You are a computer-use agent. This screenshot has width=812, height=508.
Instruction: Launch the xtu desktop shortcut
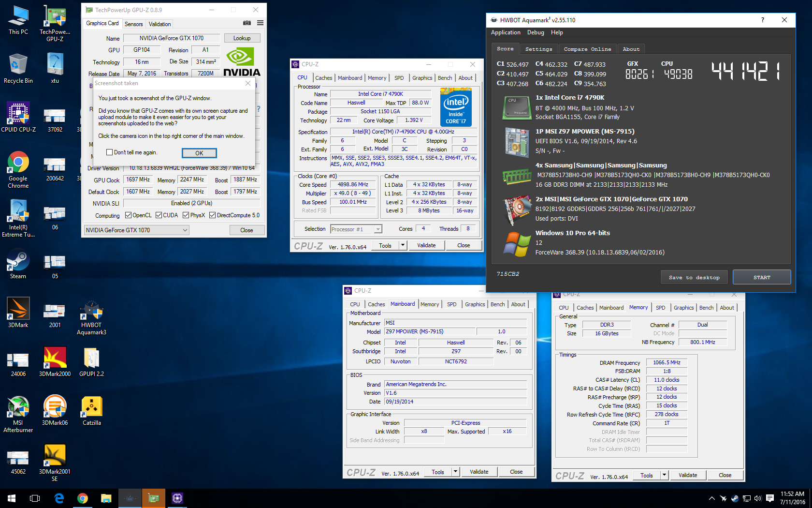pyautogui.click(x=55, y=69)
